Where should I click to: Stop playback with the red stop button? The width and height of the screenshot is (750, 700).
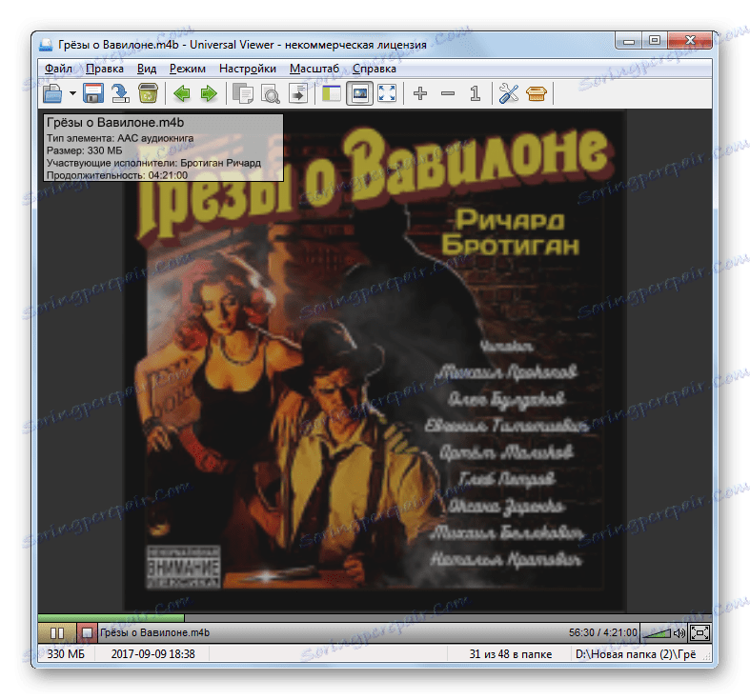click(87, 633)
